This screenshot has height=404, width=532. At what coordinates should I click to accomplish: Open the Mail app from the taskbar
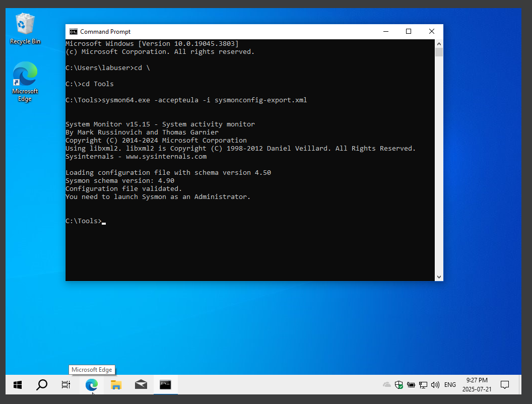(141, 385)
